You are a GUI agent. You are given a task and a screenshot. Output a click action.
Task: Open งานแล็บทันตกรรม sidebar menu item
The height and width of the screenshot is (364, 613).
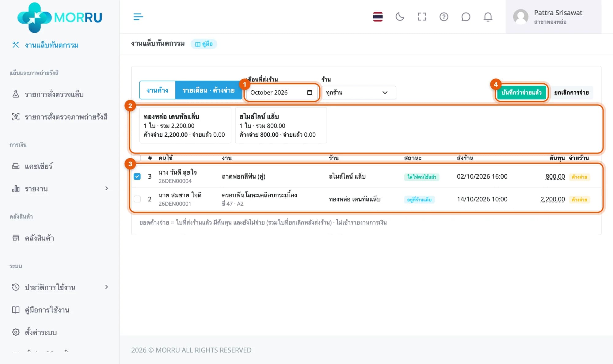coord(51,45)
